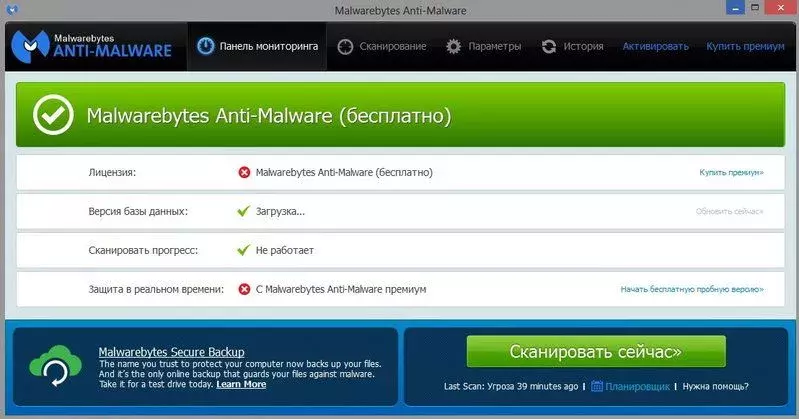
Task: Click the Last Scan: Угроза 39 minutes ago text
Action: (511, 386)
